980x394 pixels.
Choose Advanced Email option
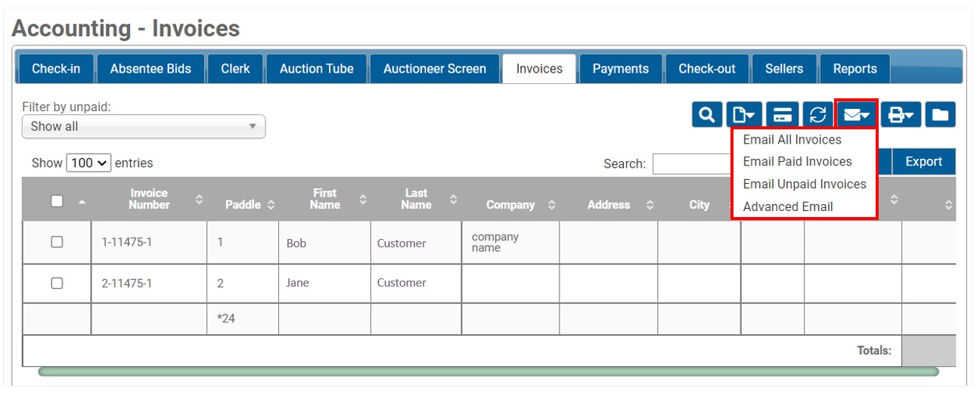788,207
